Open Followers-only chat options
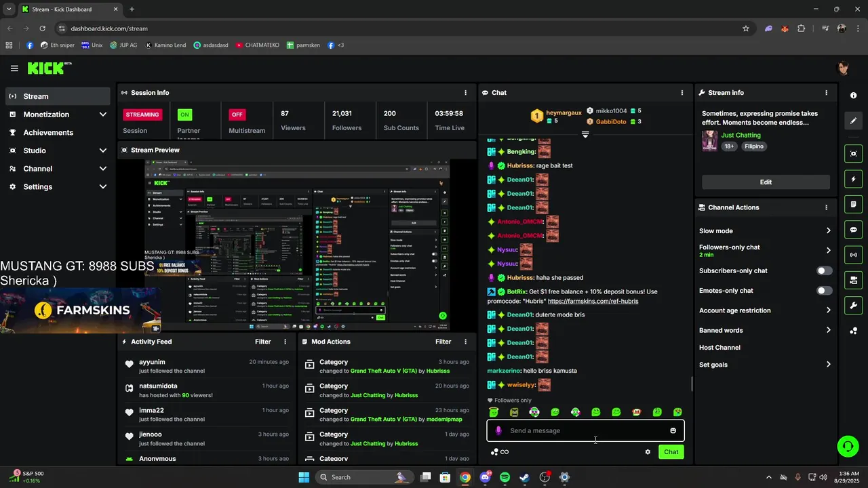The image size is (868, 488). 765,250
